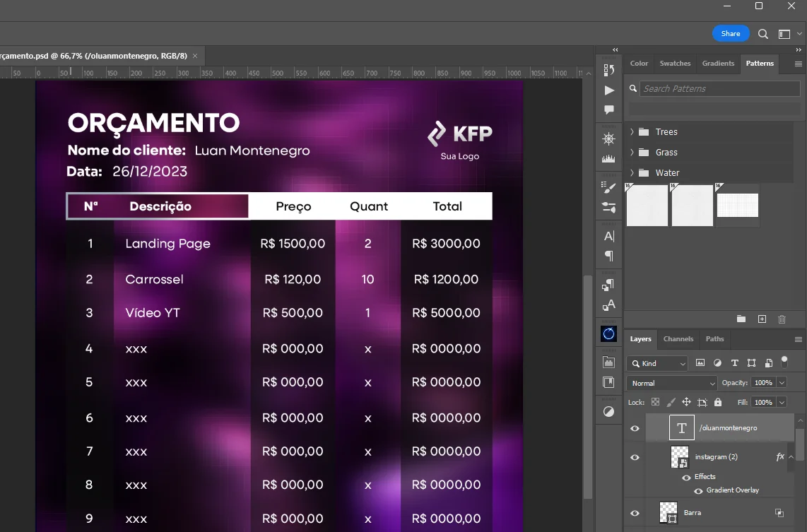Viewport: 807px width, 532px height.
Task: Toggle lock artboard nesting icon
Action: pyautogui.click(x=702, y=402)
